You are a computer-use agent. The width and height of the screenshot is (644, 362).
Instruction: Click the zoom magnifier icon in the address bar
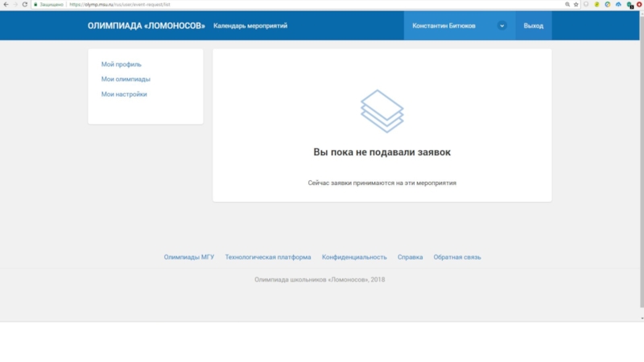(566, 4)
